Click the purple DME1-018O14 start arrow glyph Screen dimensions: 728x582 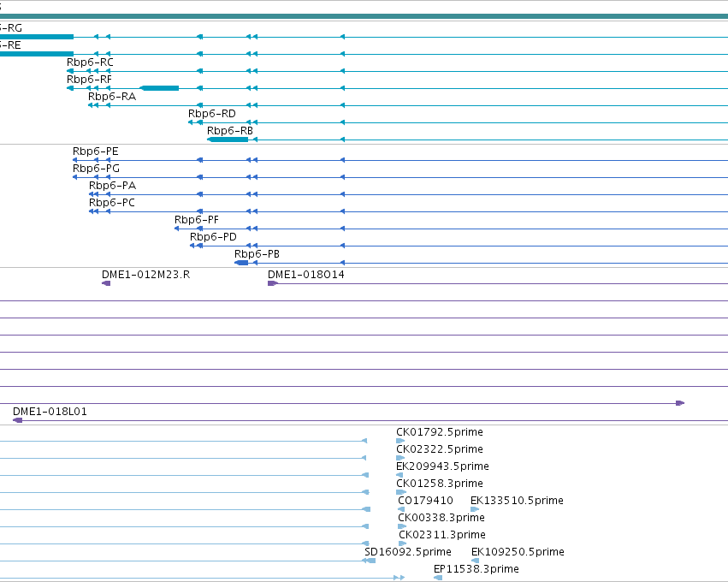[x=273, y=283]
